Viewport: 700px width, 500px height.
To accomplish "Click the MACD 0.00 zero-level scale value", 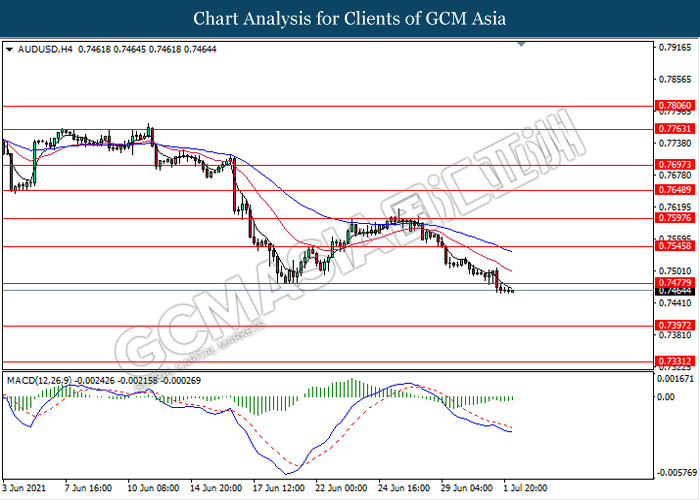I will pos(667,397).
